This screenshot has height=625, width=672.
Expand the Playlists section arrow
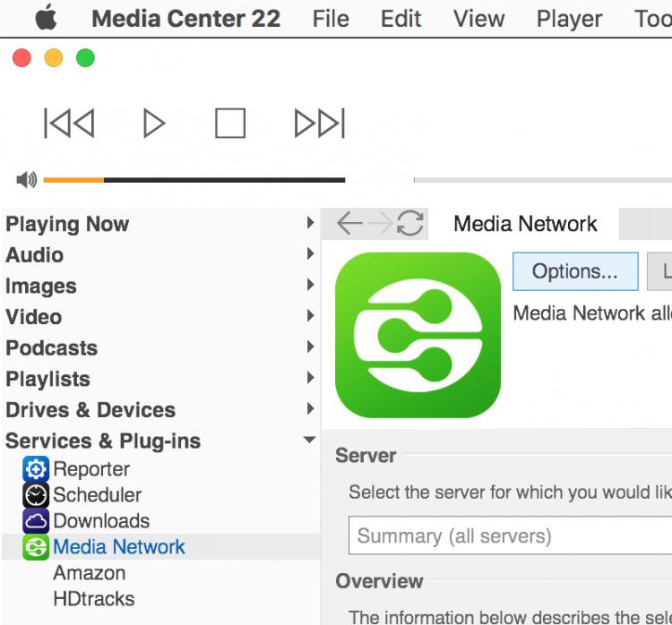pos(310,378)
